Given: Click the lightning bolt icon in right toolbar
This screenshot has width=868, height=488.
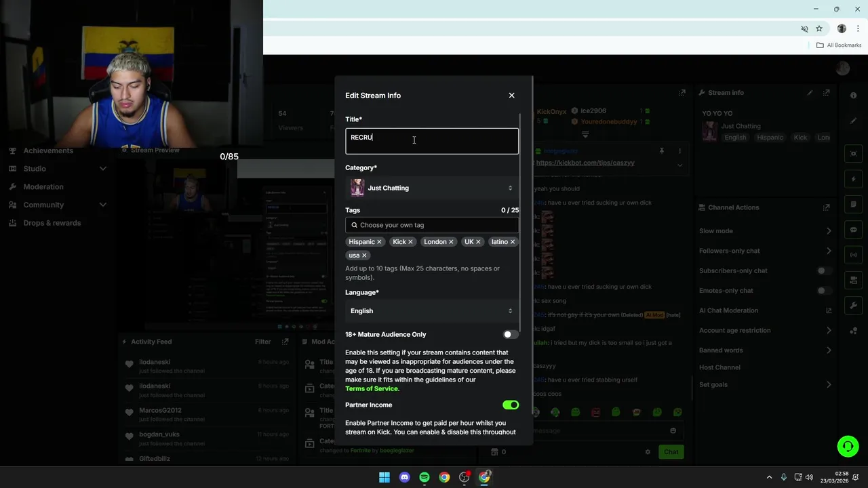Looking at the screenshot, I should (854, 179).
